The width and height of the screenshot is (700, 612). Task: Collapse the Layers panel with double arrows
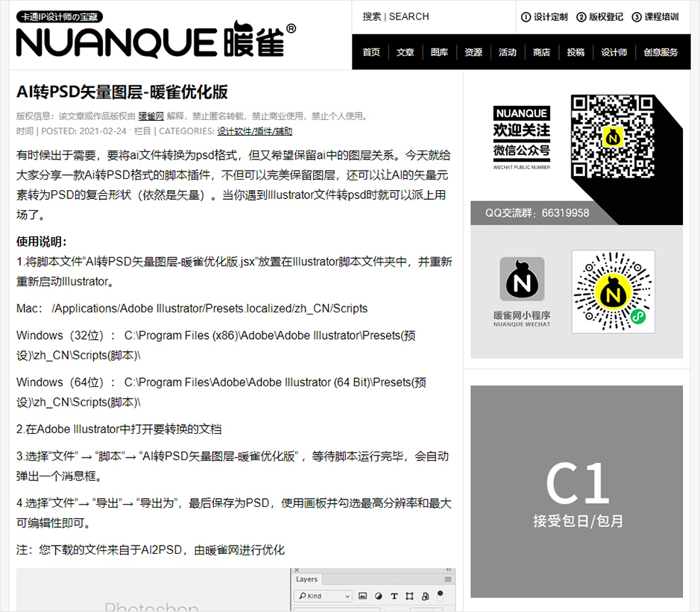tap(449, 570)
